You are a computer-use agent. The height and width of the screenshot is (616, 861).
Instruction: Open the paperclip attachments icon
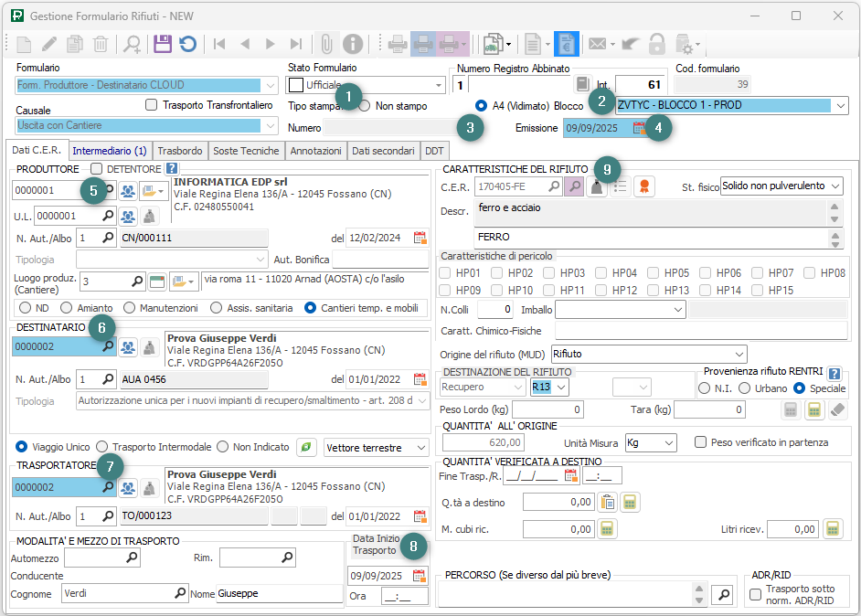click(x=326, y=44)
